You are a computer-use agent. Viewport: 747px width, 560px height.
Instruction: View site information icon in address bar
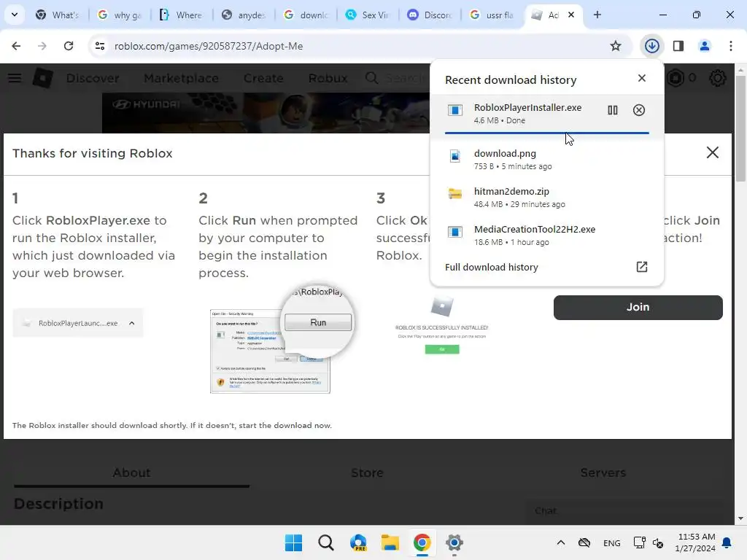point(100,46)
